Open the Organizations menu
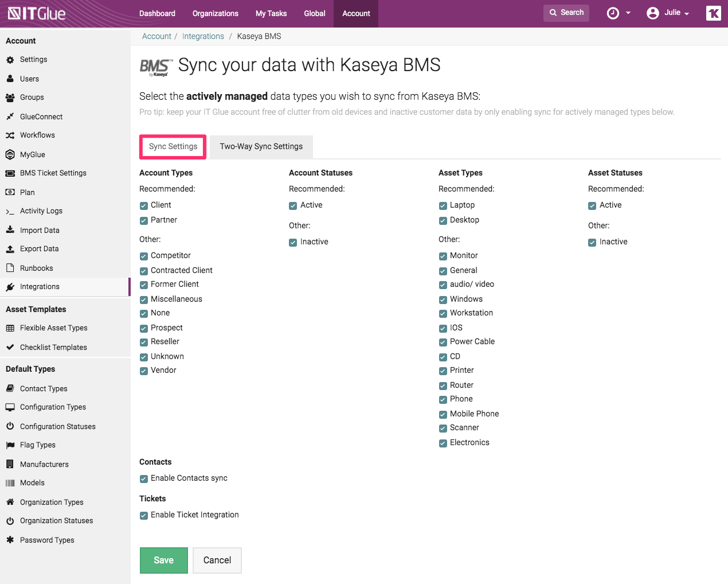The height and width of the screenshot is (584, 728). click(215, 13)
